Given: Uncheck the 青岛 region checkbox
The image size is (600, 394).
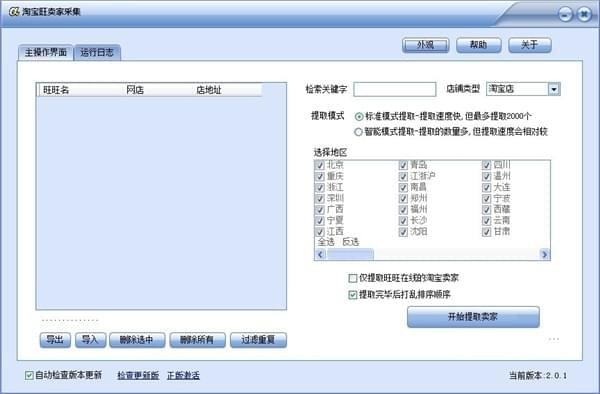Looking at the screenshot, I should click(403, 165).
